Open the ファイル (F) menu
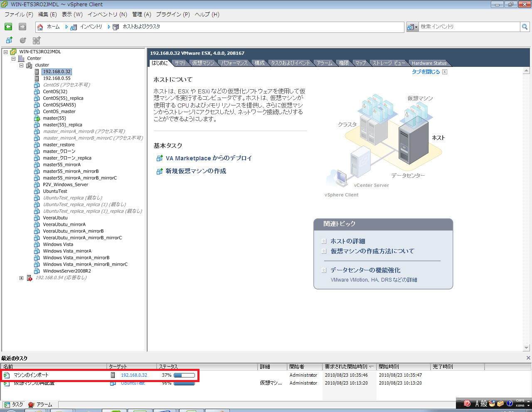Image resolution: width=532 pixels, height=412 pixels. pyautogui.click(x=19, y=15)
